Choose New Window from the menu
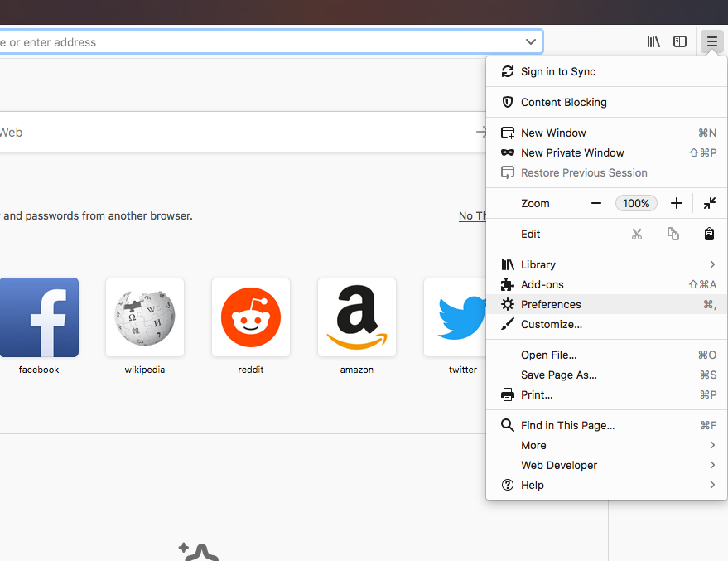The width and height of the screenshot is (728, 561). click(x=606, y=133)
